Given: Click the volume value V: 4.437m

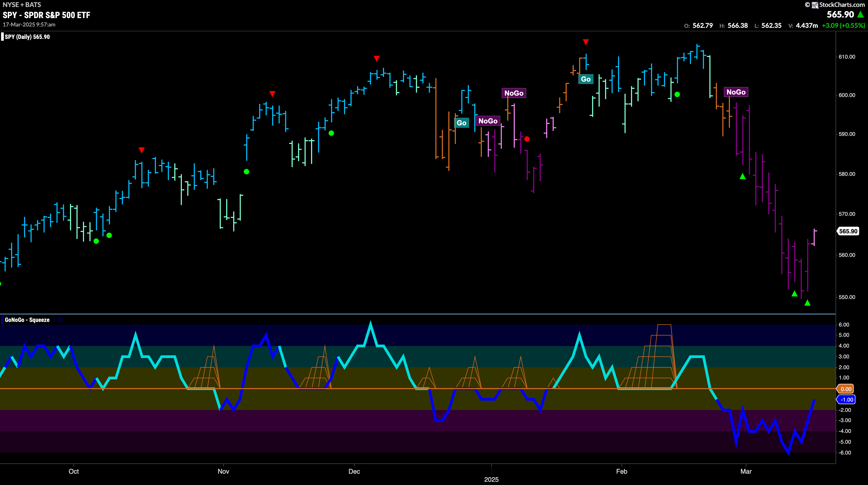Looking at the screenshot, I should (803, 26).
